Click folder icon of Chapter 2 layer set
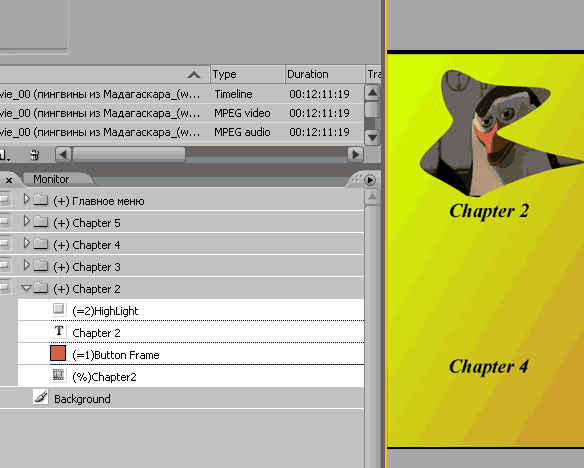Screen dimensions: 584x468 pos(41,288)
